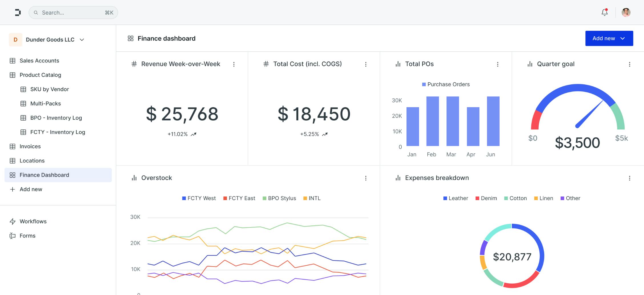
Task: Toggle Purchase Orders legend in Total POs
Action: pos(446,84)
